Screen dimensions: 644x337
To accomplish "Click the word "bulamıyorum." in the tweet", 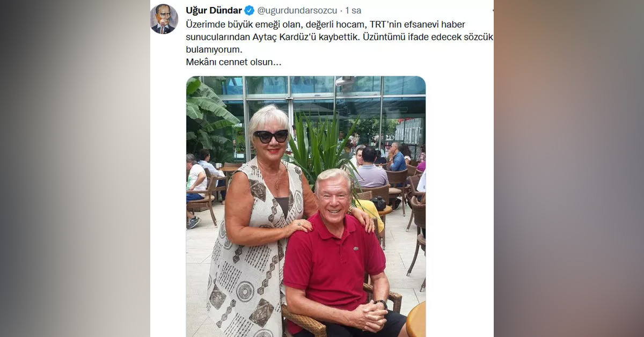I will pyautogui.click(x=211, y=49).
